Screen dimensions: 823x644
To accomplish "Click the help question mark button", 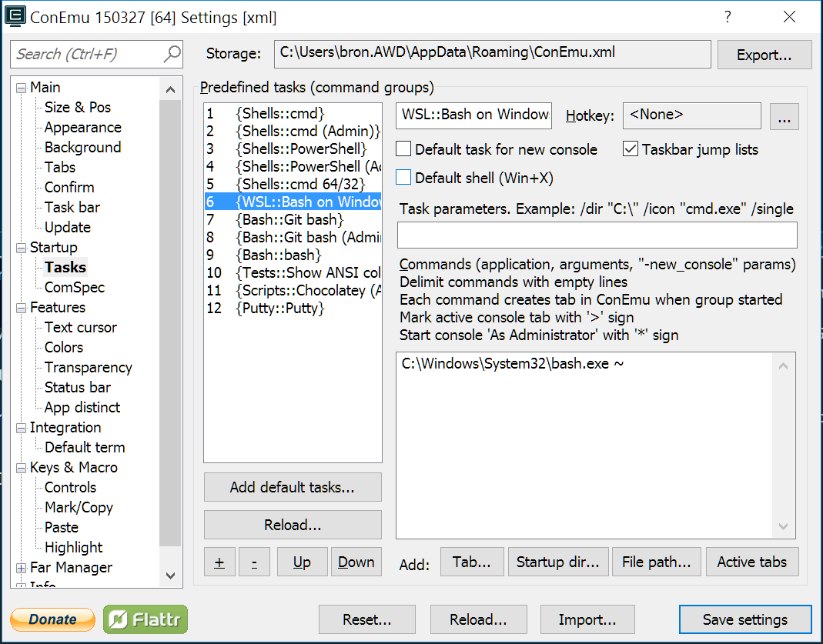I will [x=727, y=17].
